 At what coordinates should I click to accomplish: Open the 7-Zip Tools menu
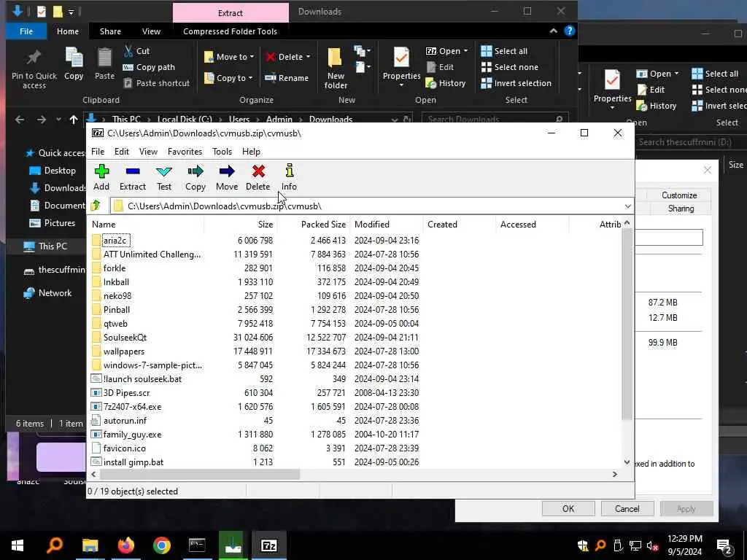(x=222, y=152)
